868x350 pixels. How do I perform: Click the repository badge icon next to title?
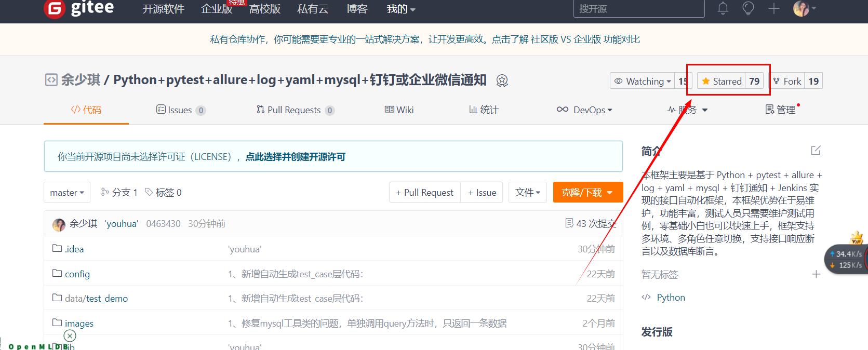[502, 80]
